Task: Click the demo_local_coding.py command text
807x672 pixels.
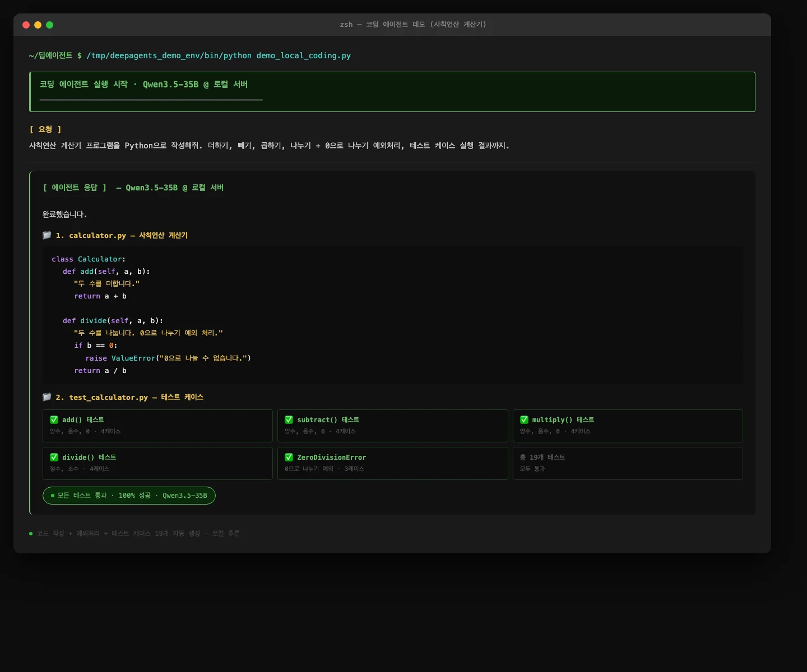Action: (x=303, y=55)
